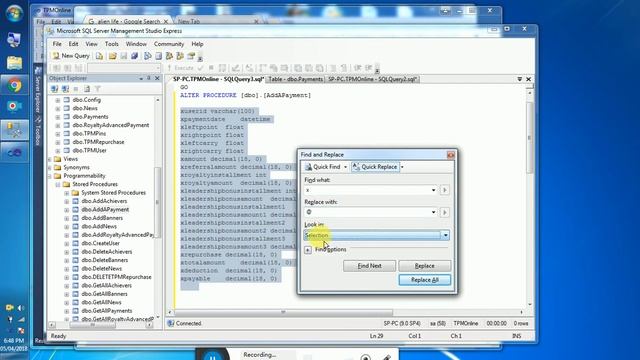Close the Find and Replace dialog
This screenshot has width=640, height=360.
point(451,155)
